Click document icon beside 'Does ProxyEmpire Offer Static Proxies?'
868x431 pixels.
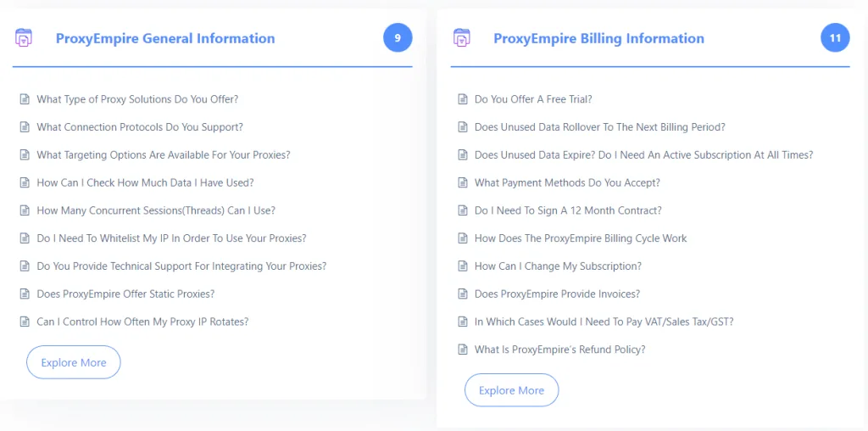coord(25,294)
